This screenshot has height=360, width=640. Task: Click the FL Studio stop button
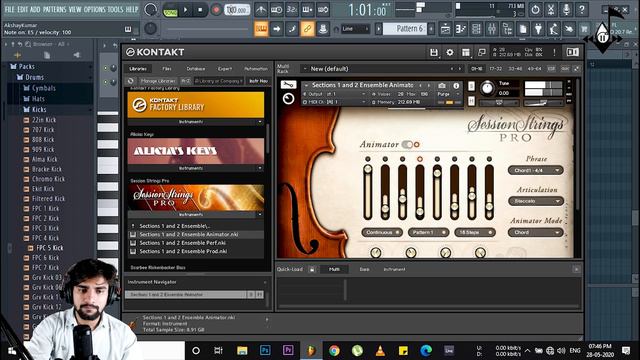[x=200, y=10]
